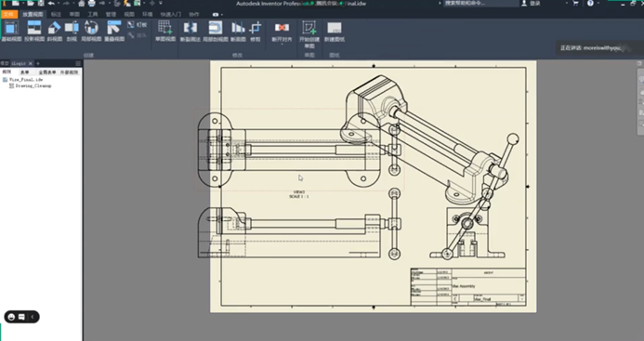This screenshot has height=341, width=644.
Task: Select the Auxiliary View (斜视图) tool
Action: coord(54,31)
